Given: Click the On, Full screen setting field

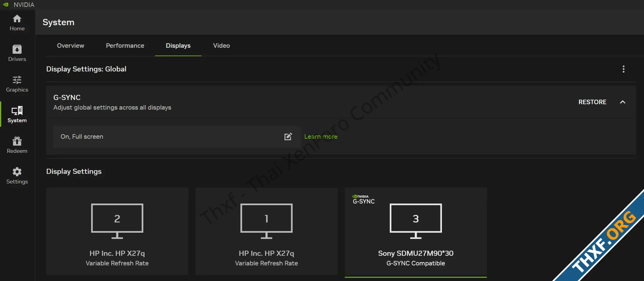Looking at the screenshot, I should pyautogui.click(x=177, y=137).
